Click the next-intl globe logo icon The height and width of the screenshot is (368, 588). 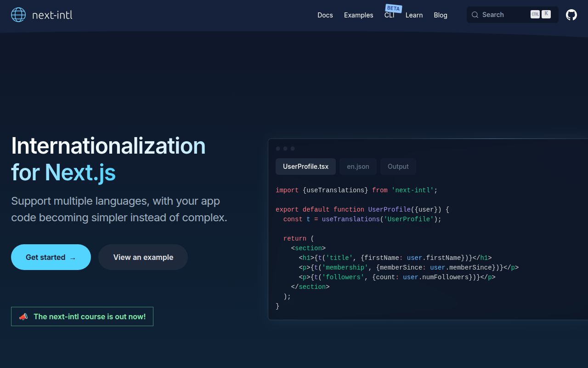18,15
